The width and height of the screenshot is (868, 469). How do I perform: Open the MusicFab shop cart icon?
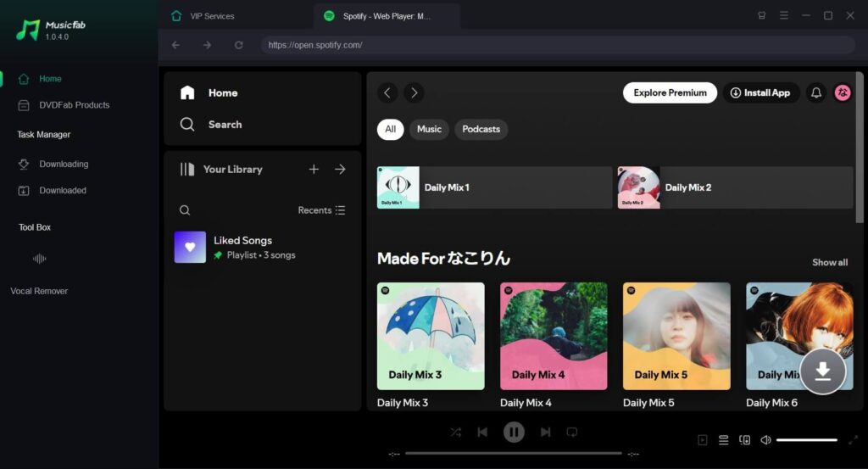[x=762, y=15]
